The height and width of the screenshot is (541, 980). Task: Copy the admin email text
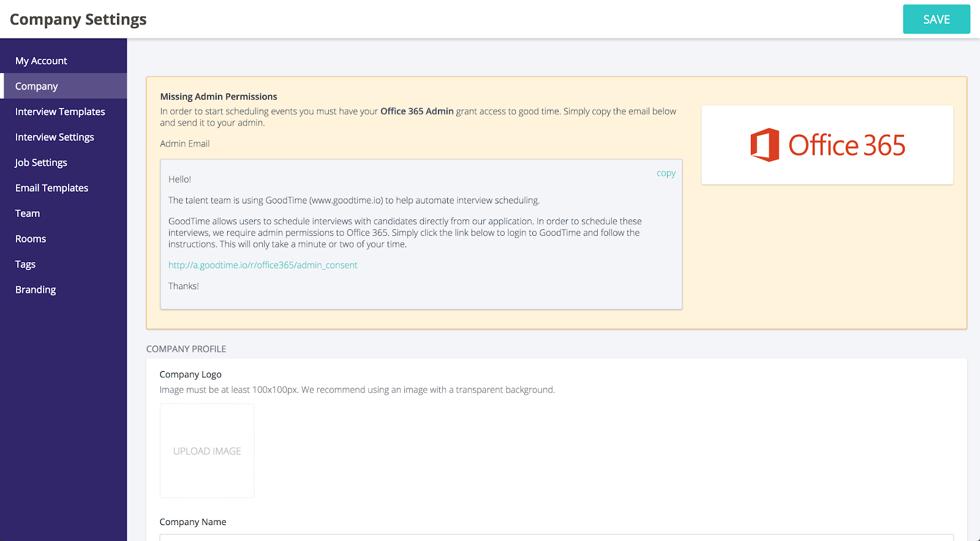tap(666, 173)
